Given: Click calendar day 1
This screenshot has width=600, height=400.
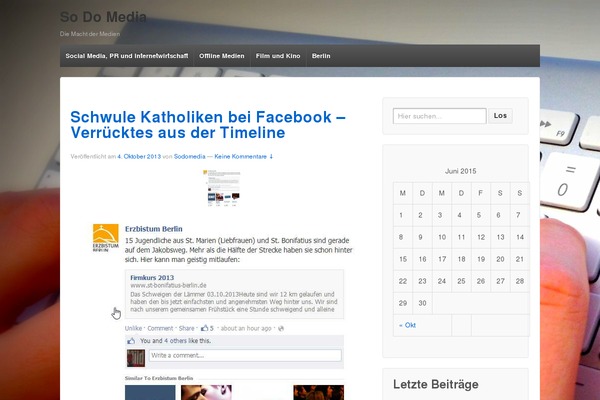Looking at the screenshot, I should [403, 215].
